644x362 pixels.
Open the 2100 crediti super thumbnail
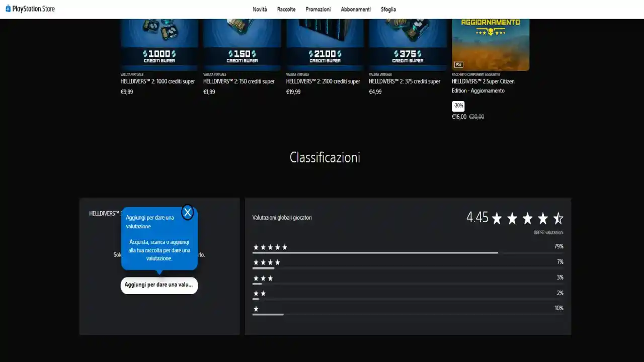click(325, 45)
